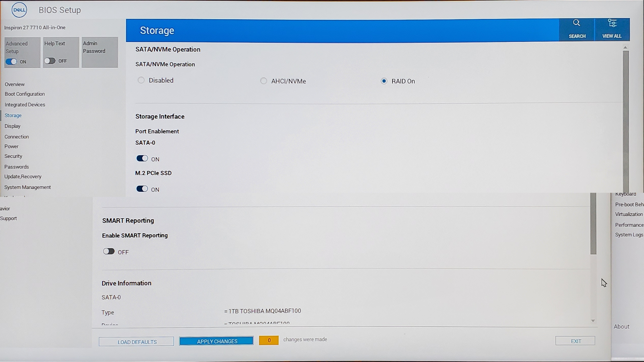Disable the M.2 PCIe SSD toggle

pyautogui.click(x=142, y=189)
